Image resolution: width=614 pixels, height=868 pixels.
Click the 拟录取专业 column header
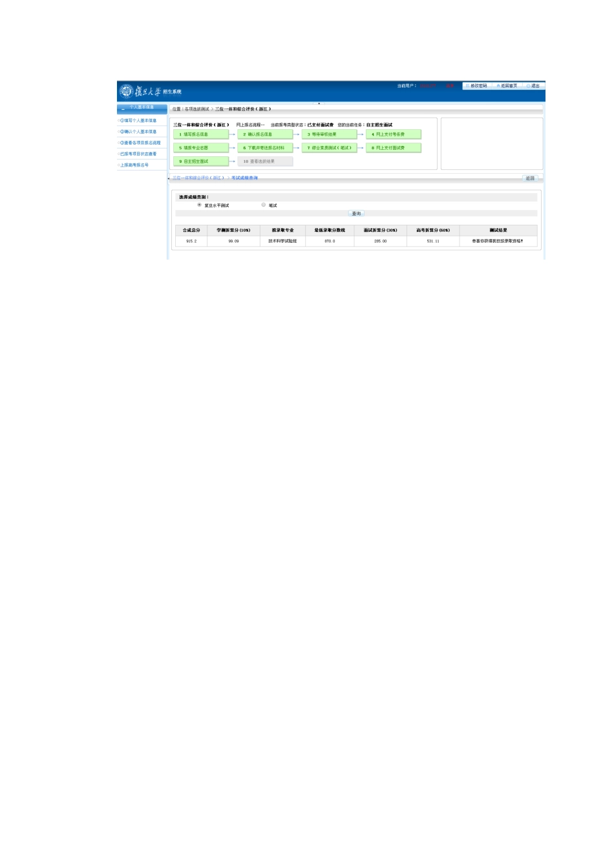pyautogui.click(x=282, y=230)
